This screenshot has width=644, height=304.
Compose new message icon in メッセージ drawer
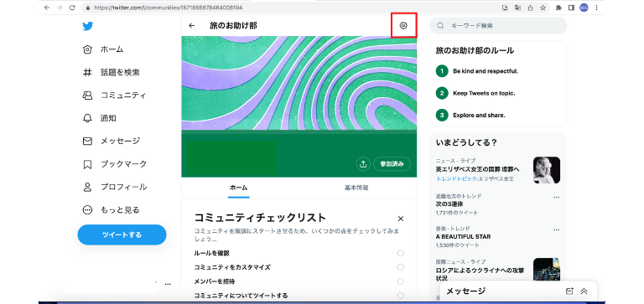pos(569,291)
